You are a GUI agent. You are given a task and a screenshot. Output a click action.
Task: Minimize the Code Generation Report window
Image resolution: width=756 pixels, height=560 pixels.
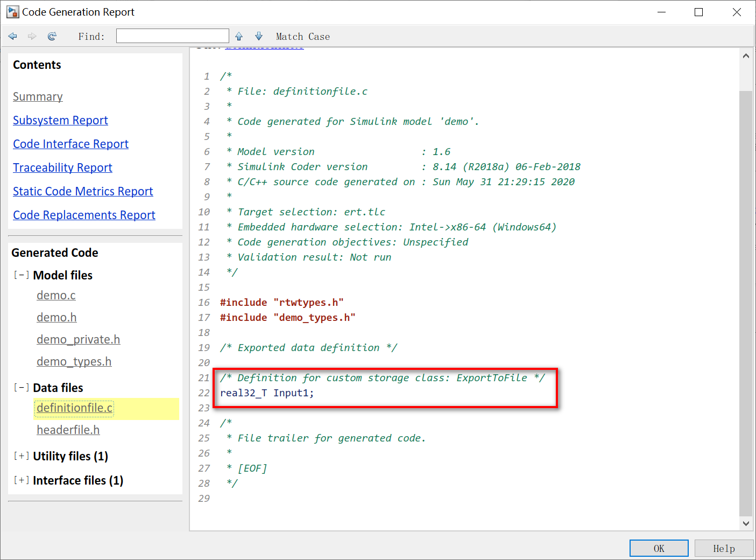662,12
